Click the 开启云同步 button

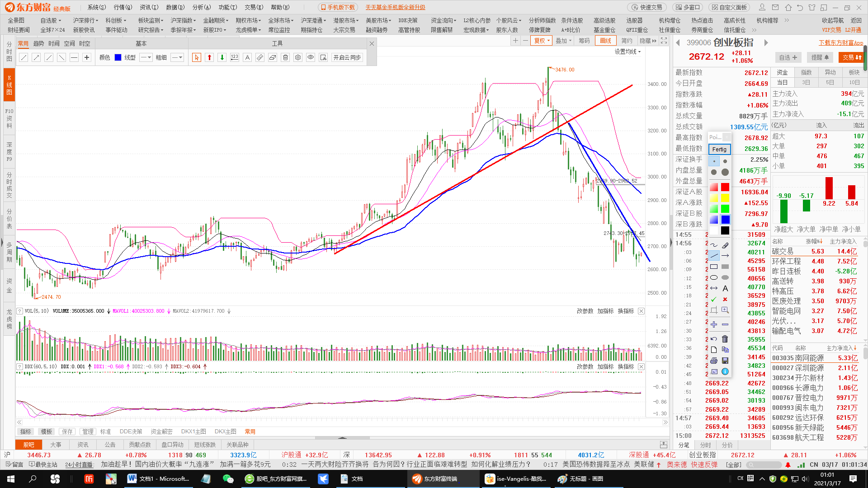click(347, 57)
